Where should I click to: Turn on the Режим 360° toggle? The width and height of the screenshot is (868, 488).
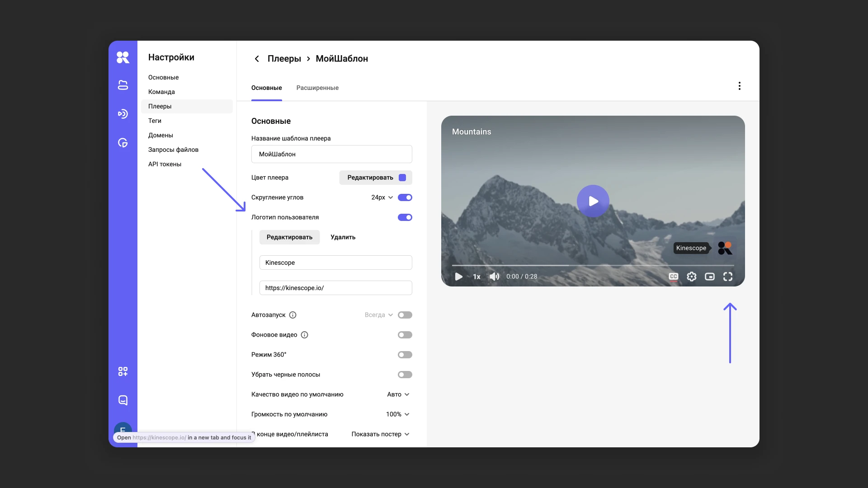click(x=405, y=355)
